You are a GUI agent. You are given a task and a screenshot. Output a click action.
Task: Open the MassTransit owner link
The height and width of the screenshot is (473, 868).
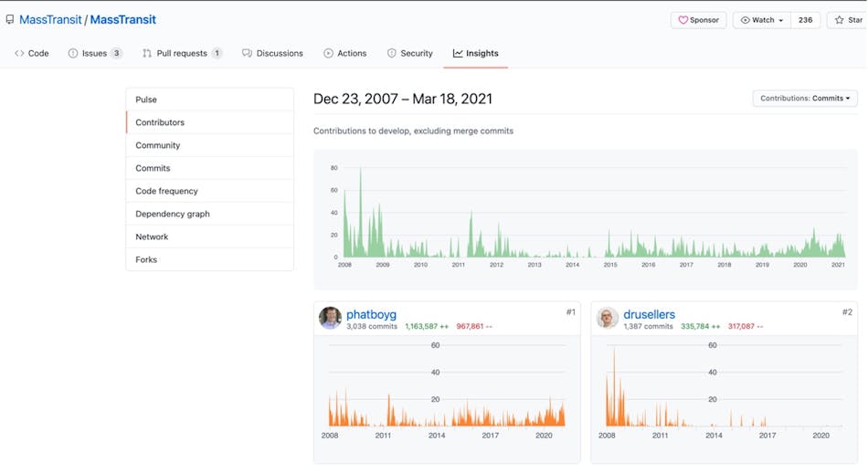[50, 20]
